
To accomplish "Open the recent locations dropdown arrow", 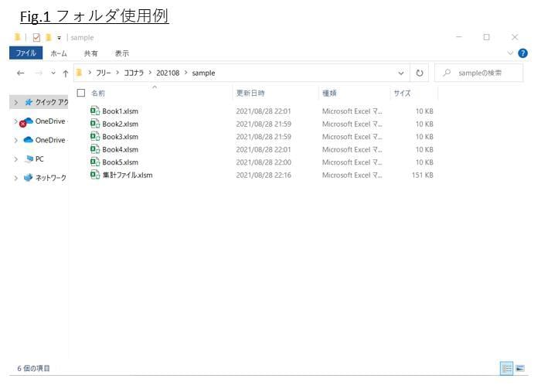I will 53,73.
